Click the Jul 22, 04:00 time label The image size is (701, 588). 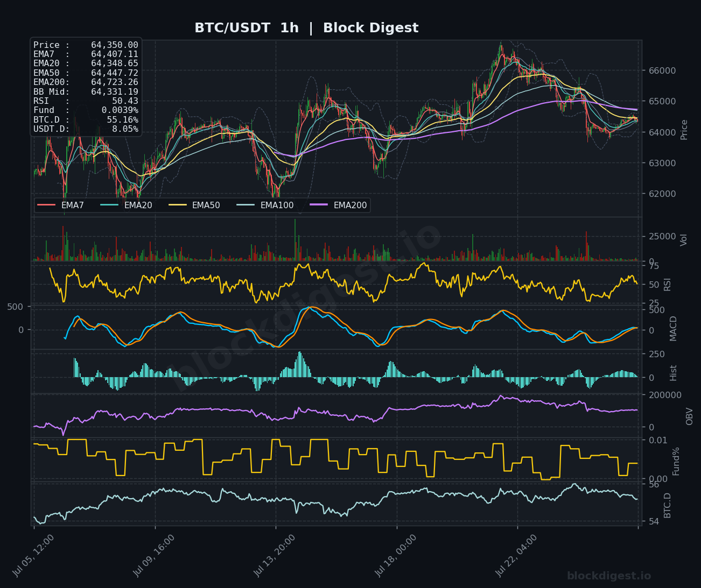[x=516, y=556]
